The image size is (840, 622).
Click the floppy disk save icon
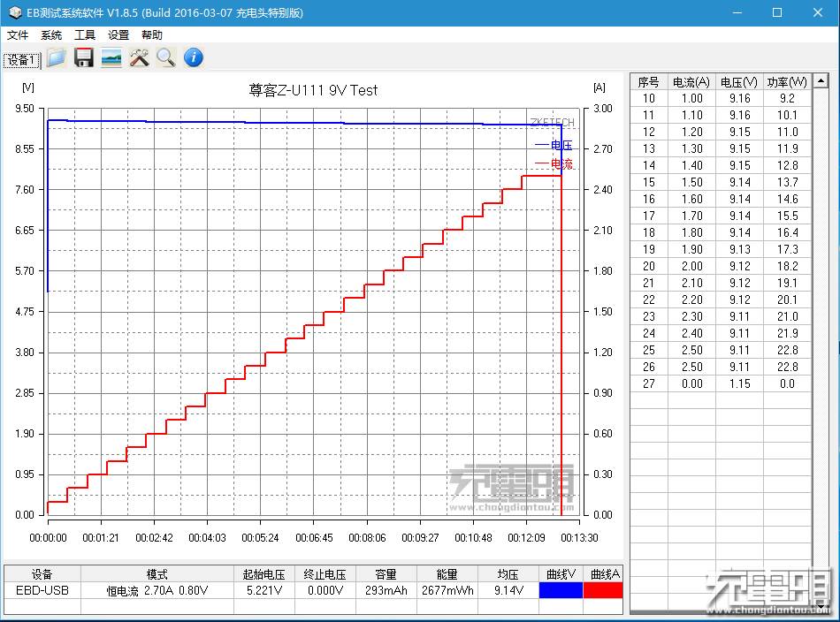pos(84,57)
